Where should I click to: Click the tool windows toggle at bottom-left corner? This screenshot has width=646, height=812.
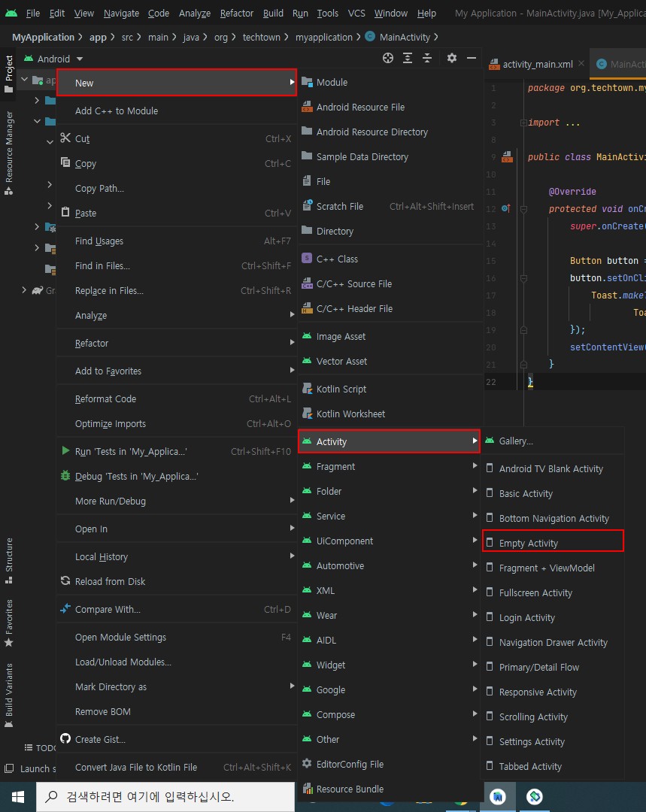[x=9, y=768]
